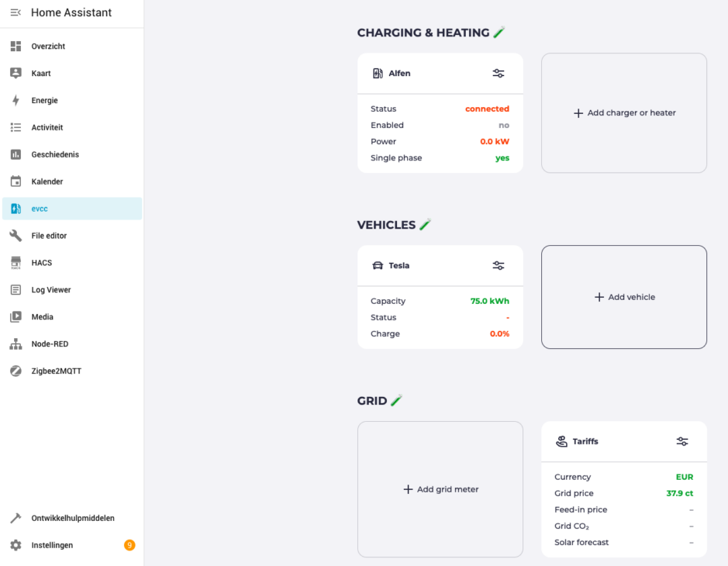Open Tariffs settings sliders icon
The image size is (728, 566).
coord(681,442)
